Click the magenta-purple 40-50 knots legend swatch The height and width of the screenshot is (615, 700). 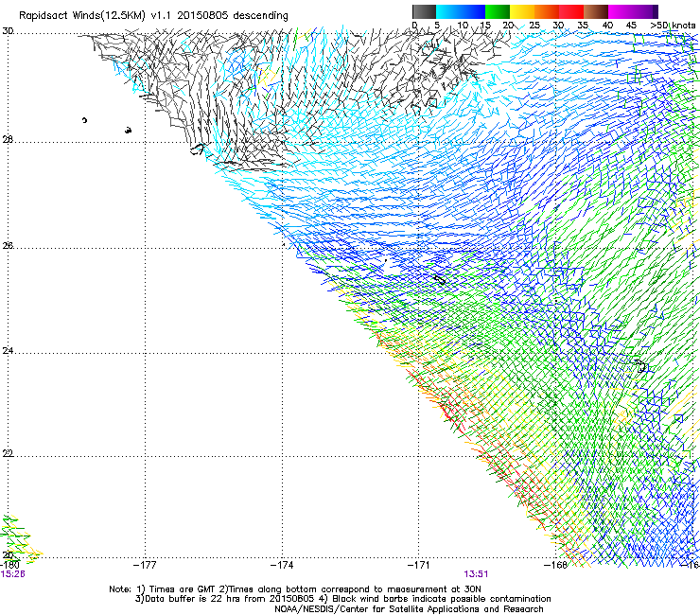pos(633,11)
